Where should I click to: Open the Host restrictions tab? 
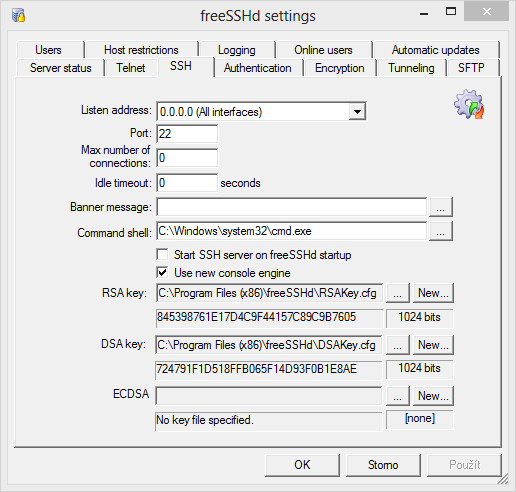pyautogui.click(x=141, y=50)
